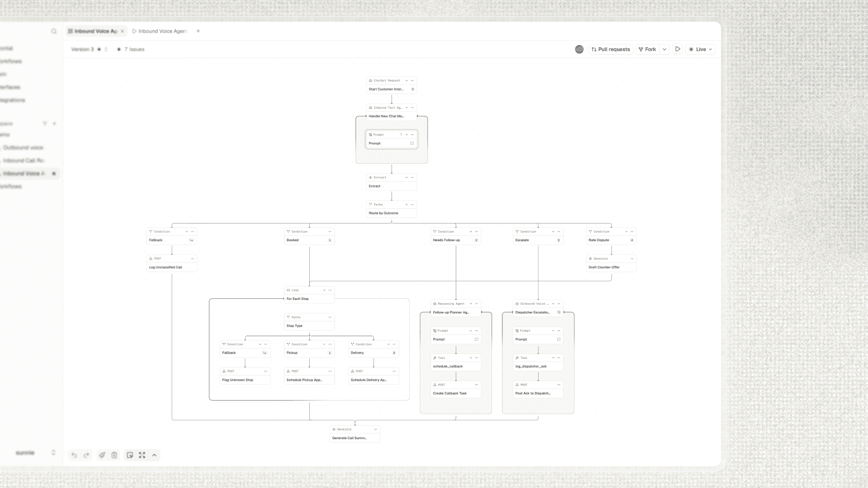868x488 pixels.
Task: Click the note-with-cursor icon in the bottom toolbar
Action: point(130,455)
